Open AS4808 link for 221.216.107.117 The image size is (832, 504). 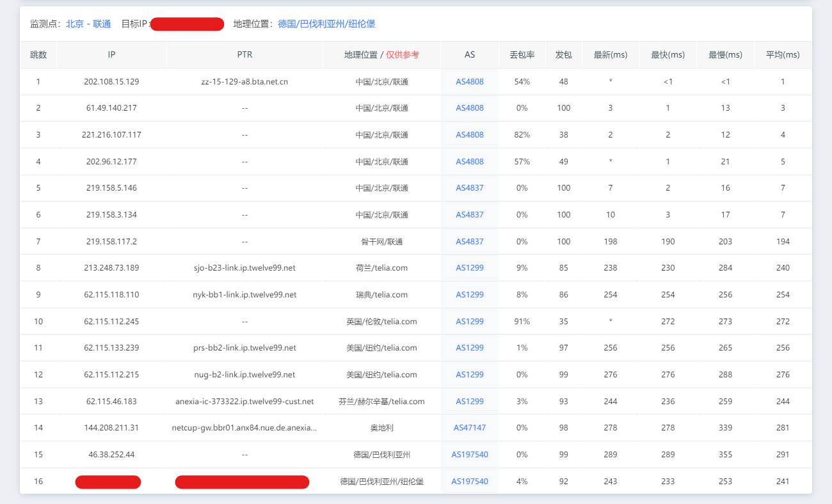(x=470, y=135)
